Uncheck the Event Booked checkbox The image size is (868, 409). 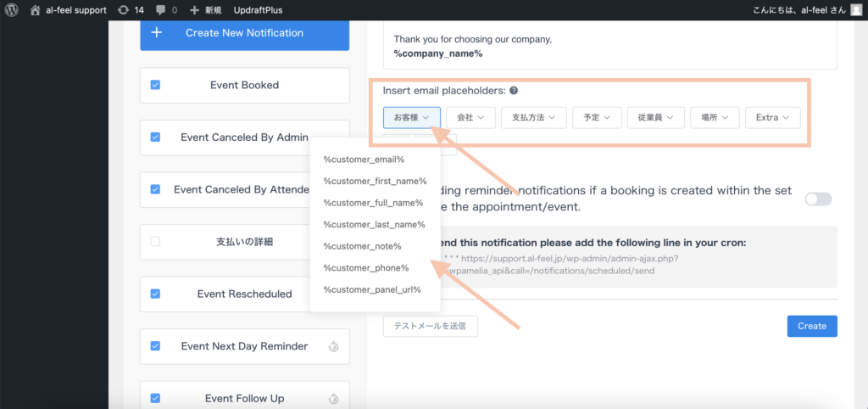click(155, 85)
